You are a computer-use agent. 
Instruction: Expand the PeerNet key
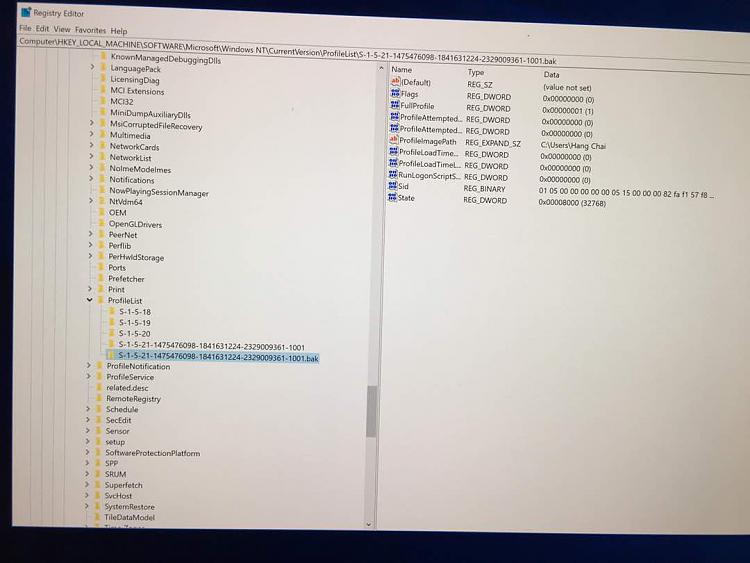click(90, 234)
